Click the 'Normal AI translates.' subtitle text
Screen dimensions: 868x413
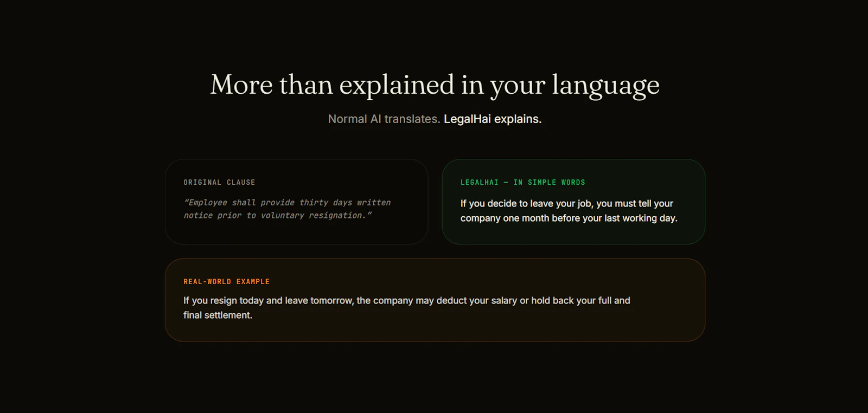pos(384,119)
